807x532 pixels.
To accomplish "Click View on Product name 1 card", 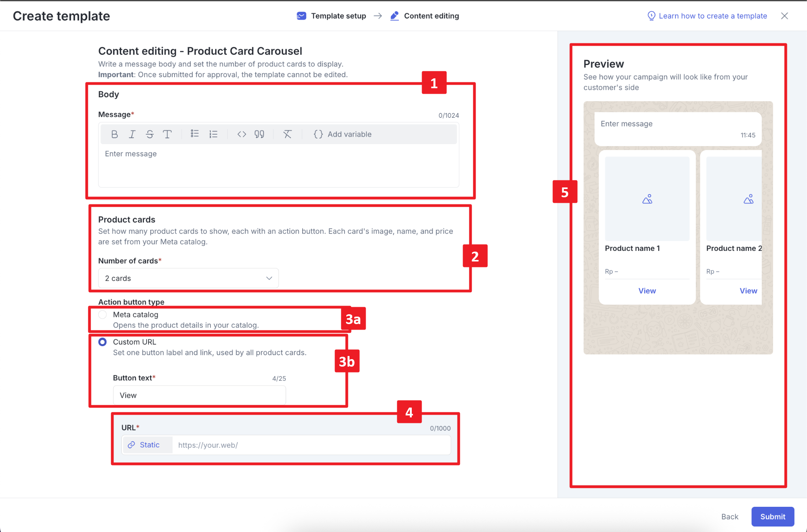I will click(x=647, y=291).
